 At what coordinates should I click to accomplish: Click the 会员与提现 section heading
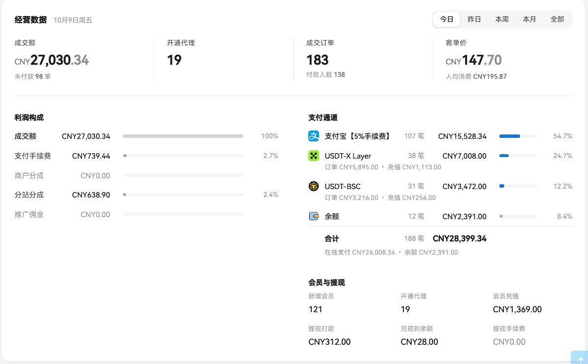pos(327,283)
